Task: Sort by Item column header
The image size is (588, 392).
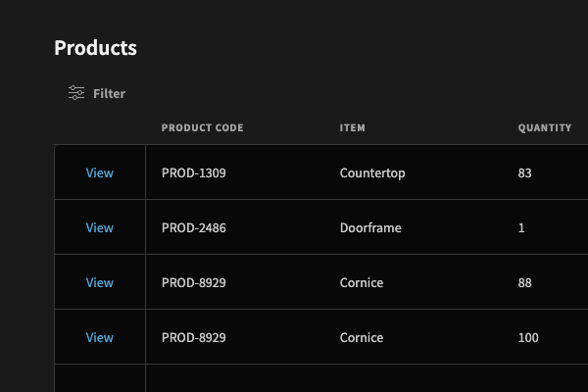Action: [353, 127]
